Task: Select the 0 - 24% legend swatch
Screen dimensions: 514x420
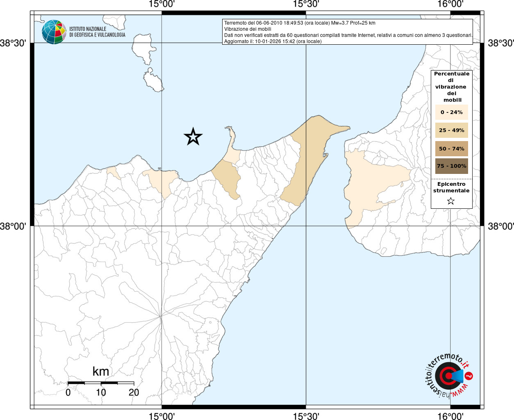Action: 451,112
